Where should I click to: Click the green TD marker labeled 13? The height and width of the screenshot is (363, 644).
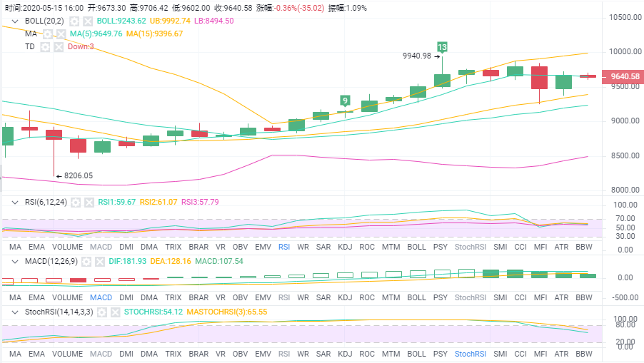[442, 48]
